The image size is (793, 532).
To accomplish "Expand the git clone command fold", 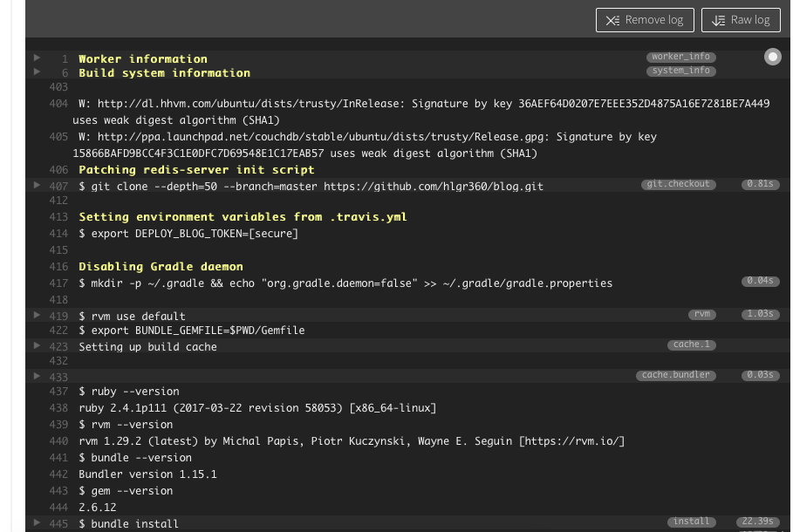I will coord(37,185).
